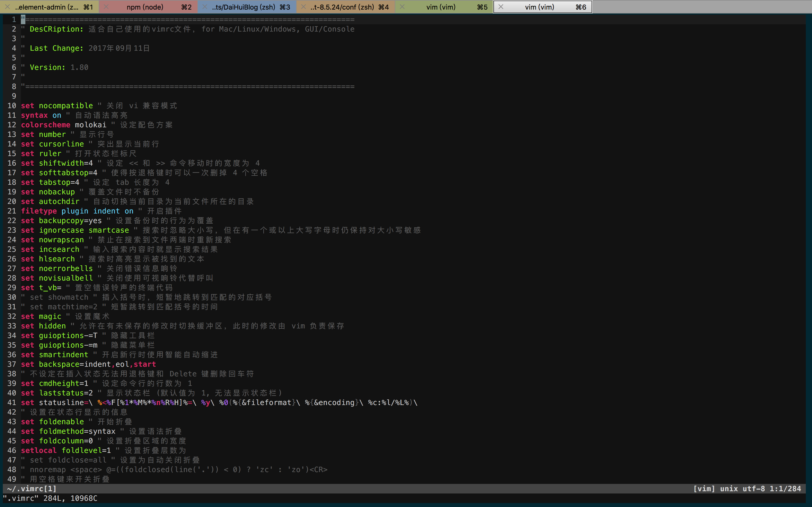Switch to the npm (node) tab
812x507 pixels.
(x=145, y=7)
